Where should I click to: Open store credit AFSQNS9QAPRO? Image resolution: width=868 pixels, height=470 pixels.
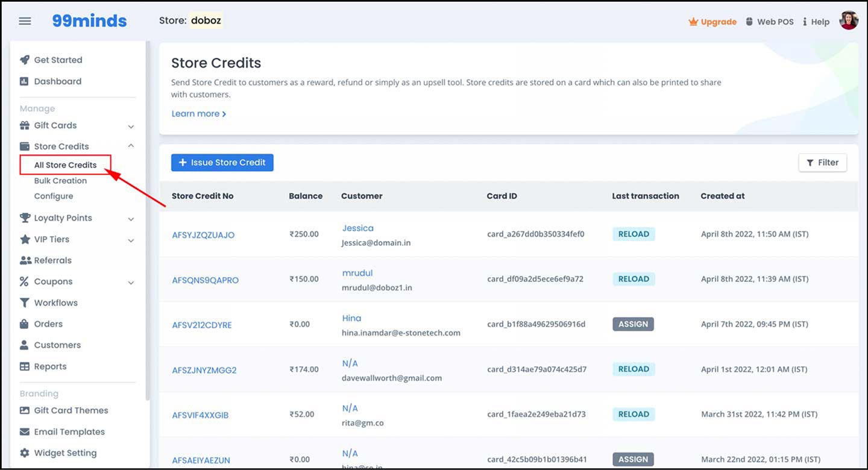pyautogui.click(x=206, y=280)
